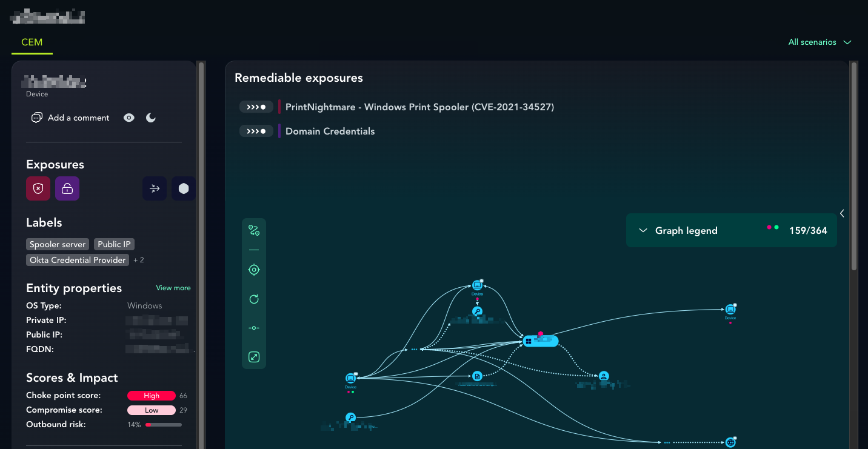Click the white hexagon exposure icon
The width and height of the screenshot is (868, 449).
[x=183, y=188]
